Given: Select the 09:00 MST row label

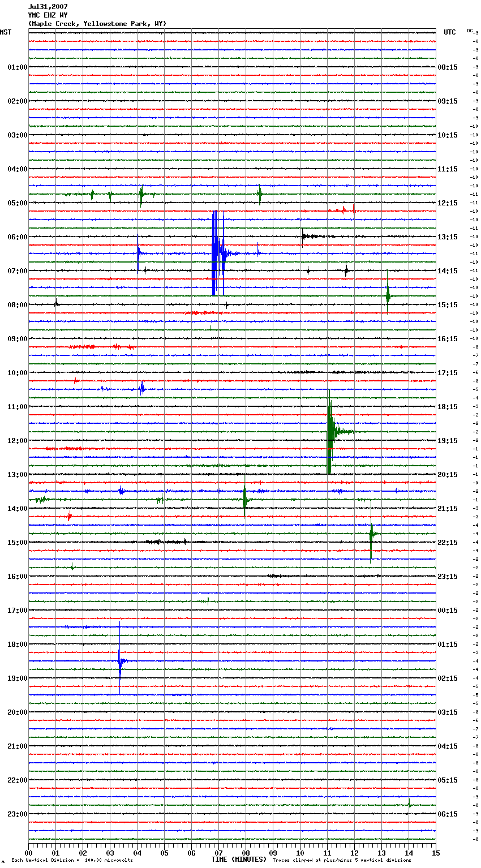Looking at the screenshot, I should coord(18,339).
